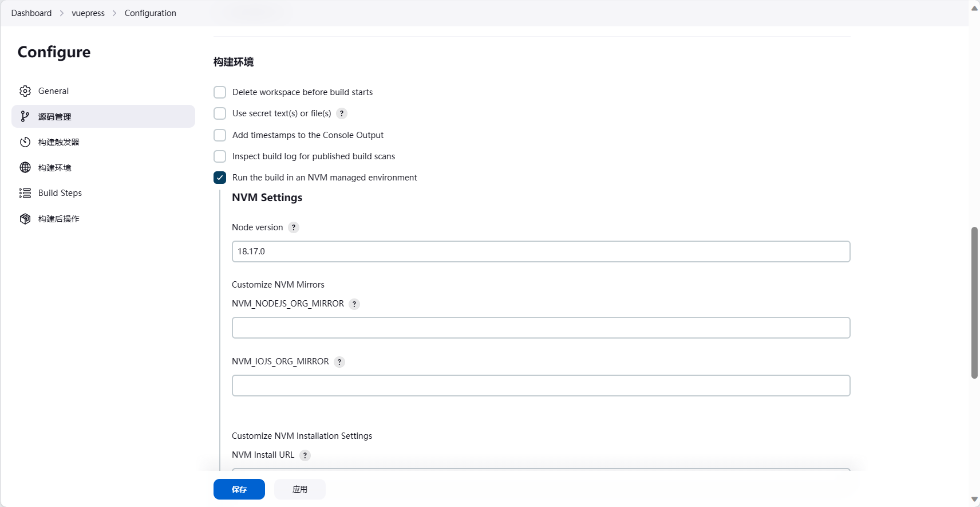Click the NVM_NODEJS_ORG_MIRROR input field
The image size is (980, 507).
[x=541, y=328]
